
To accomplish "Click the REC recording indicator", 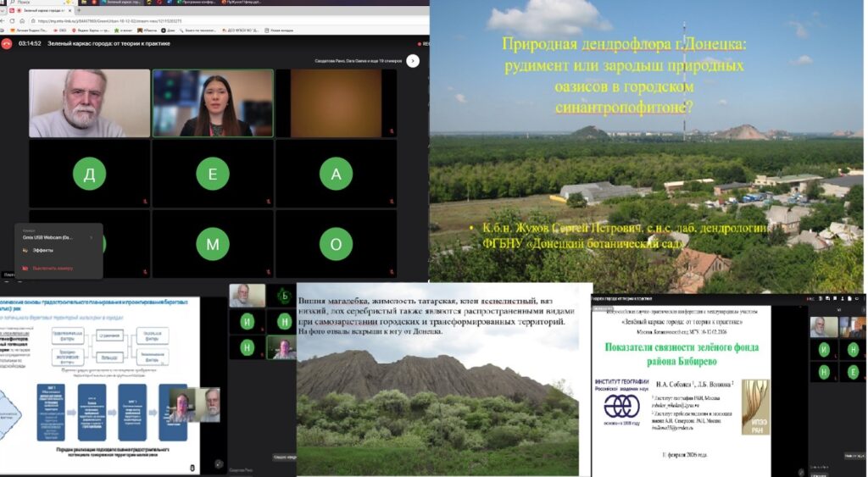I will tap(425, 44).
